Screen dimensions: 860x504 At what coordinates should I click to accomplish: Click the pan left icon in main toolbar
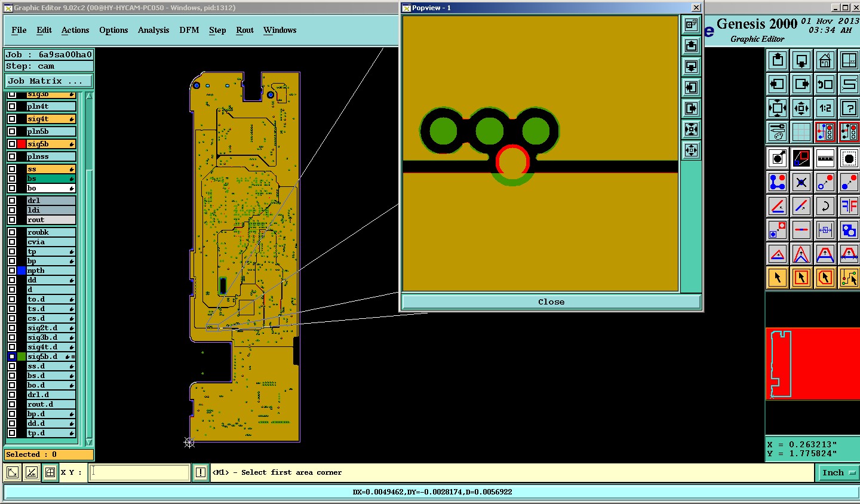[x=778, y=84]
